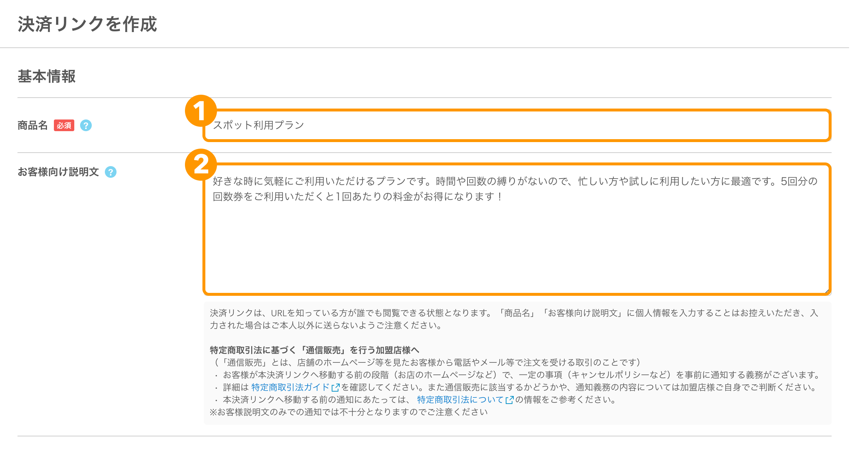Focus the 商品名 input with スポット利用プラン
868x459 pixels.
coord(517,125)
